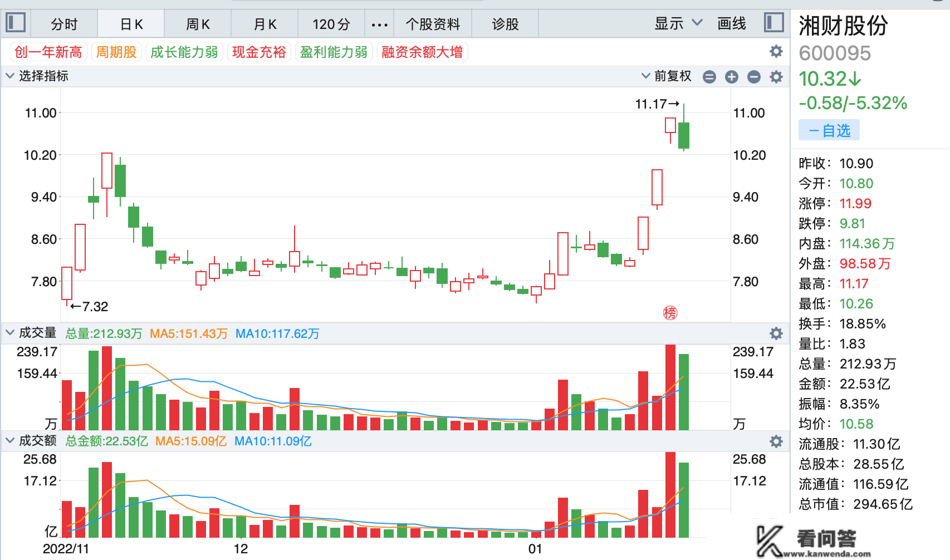Switch to 120分 tab
Screen dimensions: 950x560
[331, 24]
